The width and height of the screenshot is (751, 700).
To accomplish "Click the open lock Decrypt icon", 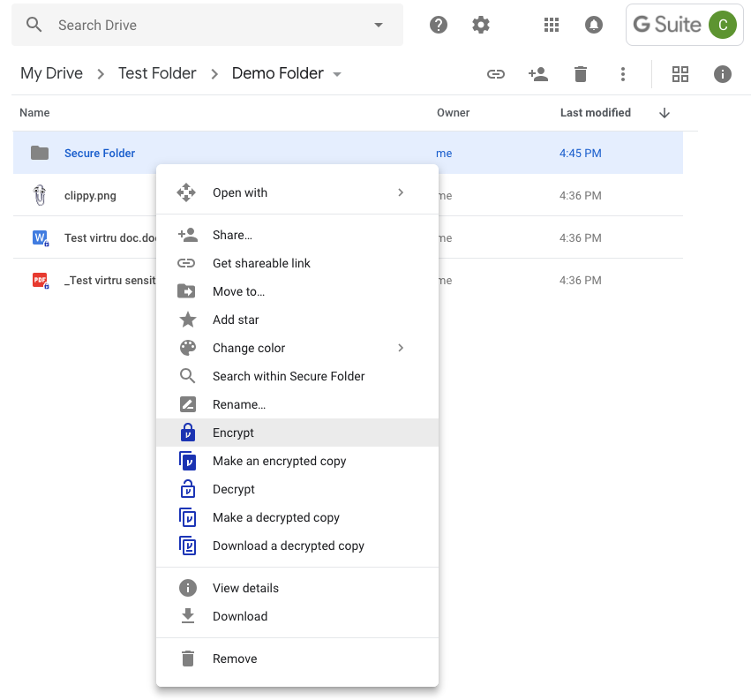I will (x=188, y=489).
